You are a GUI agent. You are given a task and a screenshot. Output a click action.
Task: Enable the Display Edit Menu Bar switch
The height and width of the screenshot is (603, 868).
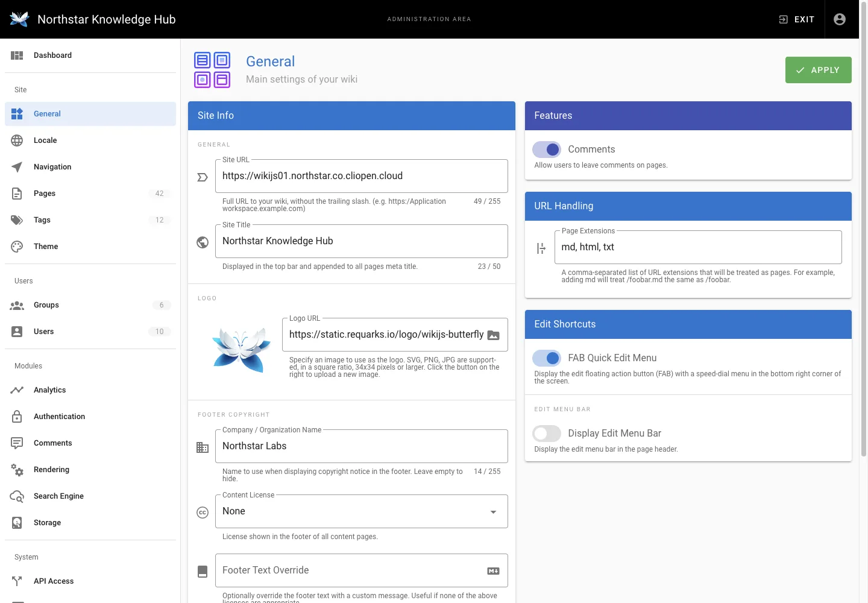(x=547, y=434)
